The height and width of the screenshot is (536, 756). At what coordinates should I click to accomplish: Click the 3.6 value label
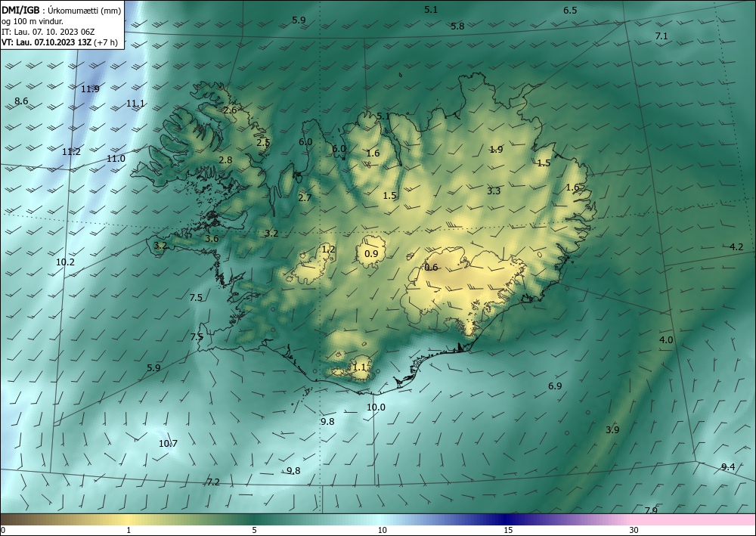212,238
